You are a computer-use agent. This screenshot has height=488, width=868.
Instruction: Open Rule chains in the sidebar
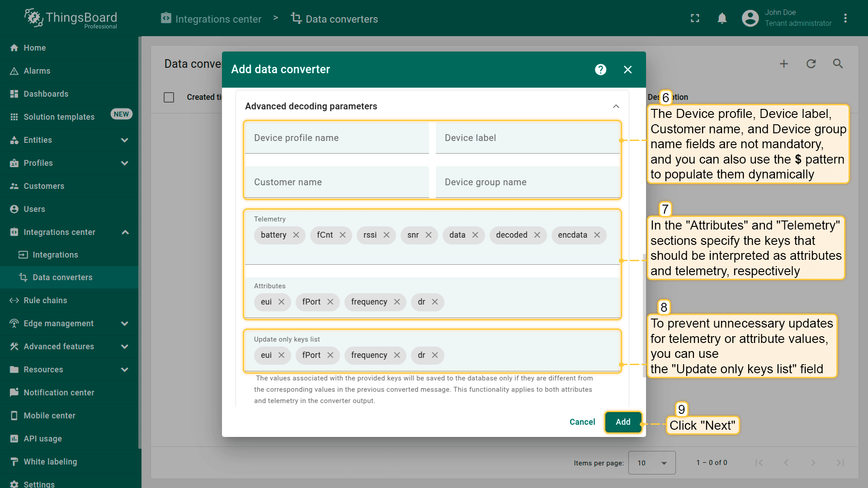click(x=45, y=300)
